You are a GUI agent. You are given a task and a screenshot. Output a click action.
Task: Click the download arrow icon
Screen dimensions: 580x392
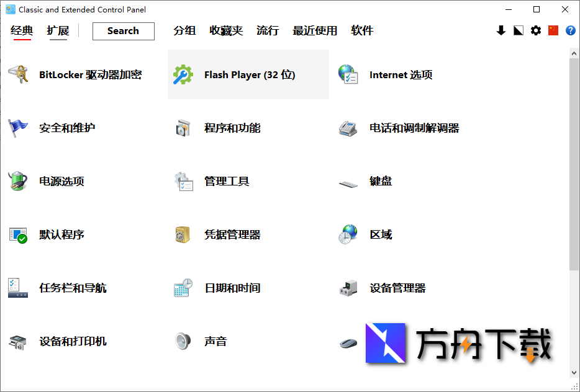[501, 30]
